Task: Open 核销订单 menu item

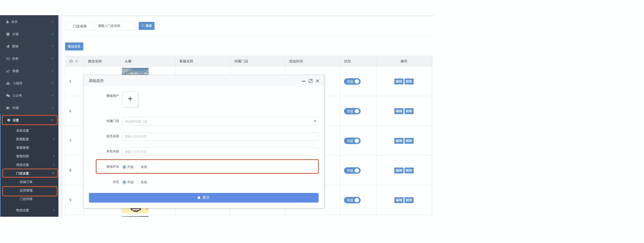Action: coord(26,182)
